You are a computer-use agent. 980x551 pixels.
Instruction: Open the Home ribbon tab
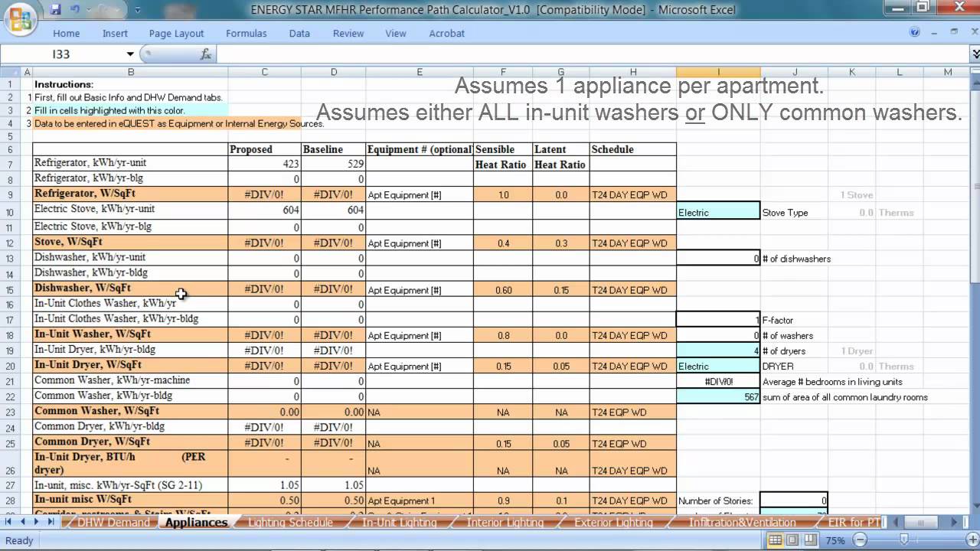(67, 33)
